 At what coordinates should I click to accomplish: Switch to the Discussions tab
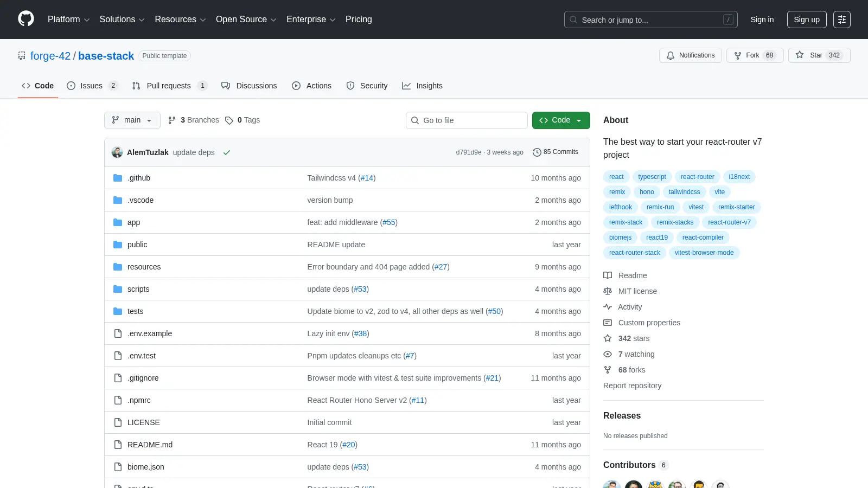pos(249,86)
